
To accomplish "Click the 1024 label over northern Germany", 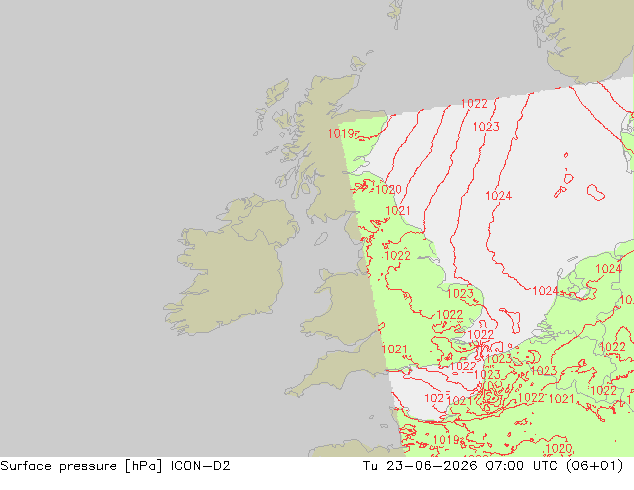I will (x=609, y=269).
